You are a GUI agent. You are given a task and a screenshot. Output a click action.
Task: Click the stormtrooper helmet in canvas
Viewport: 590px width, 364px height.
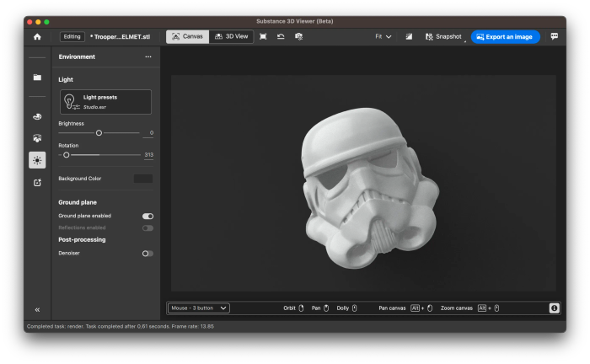369,188
